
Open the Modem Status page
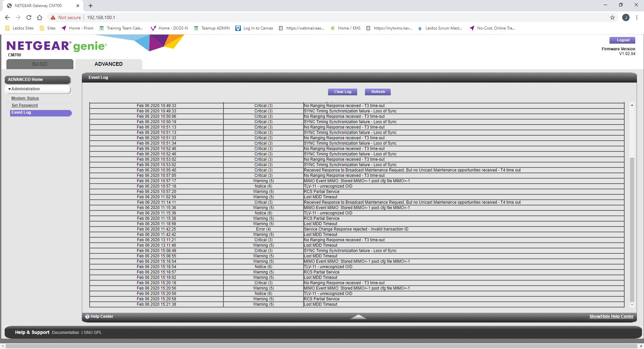25,98
